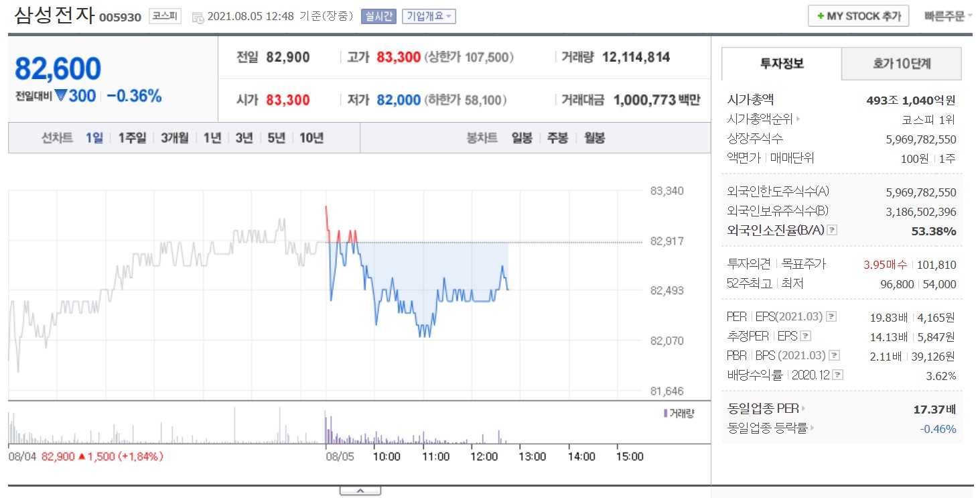This screenshot has width=980, height=498.
Task: Click the EPS value 4,165원
Action: pyautogui.click(x=935, y=317)
